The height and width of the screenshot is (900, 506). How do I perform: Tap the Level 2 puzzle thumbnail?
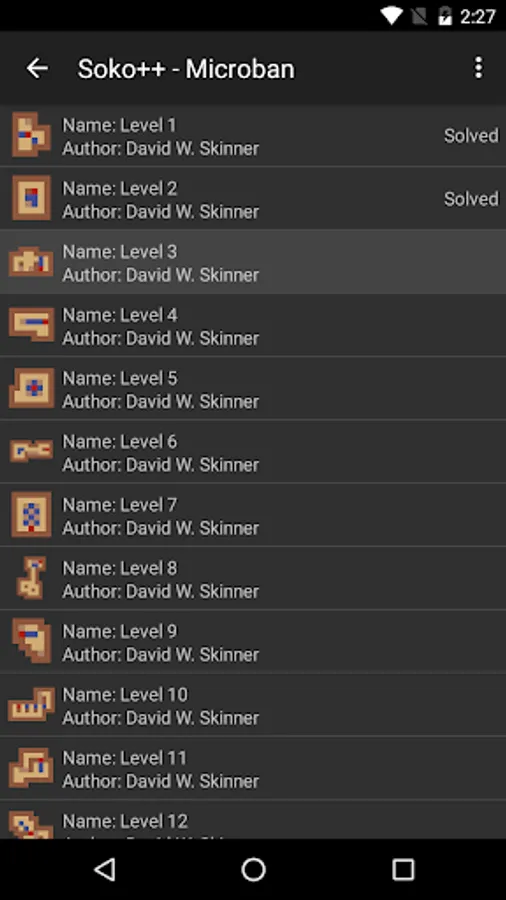32,199
